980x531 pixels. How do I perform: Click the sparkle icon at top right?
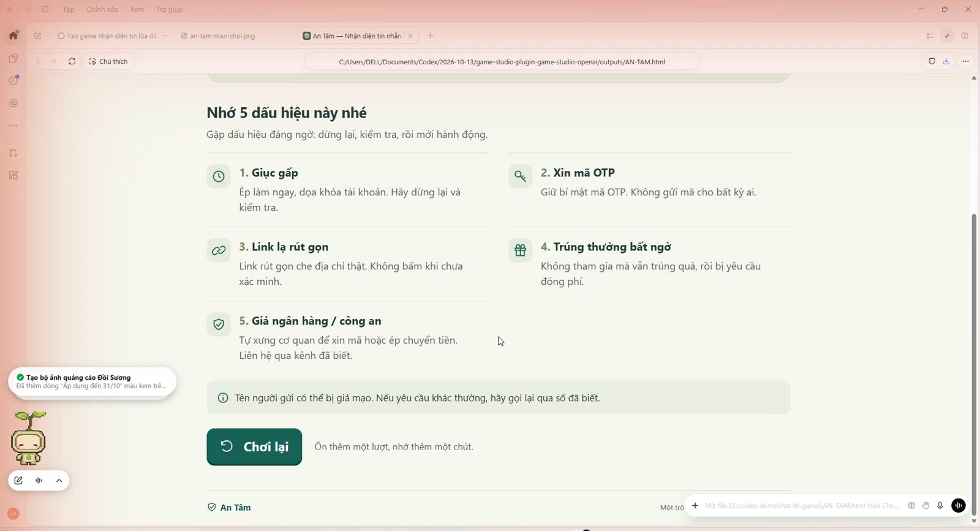[x=948, y=36]
